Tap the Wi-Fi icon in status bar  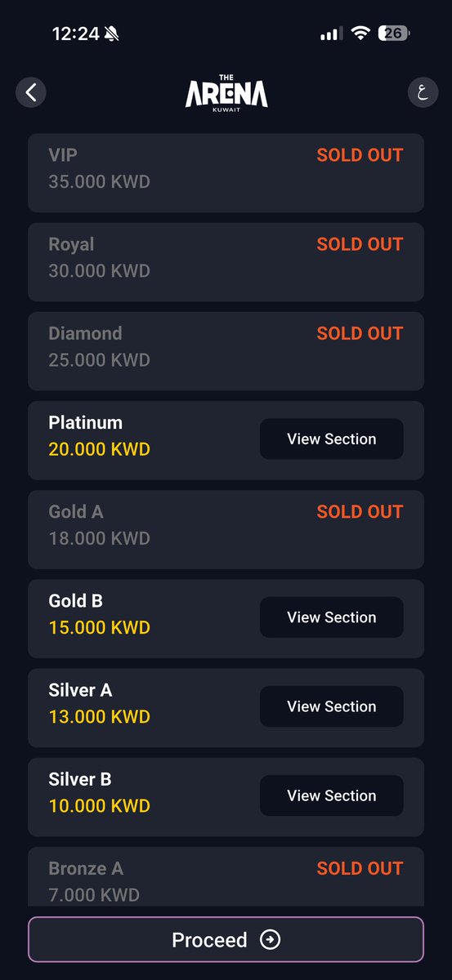point(360,33)
